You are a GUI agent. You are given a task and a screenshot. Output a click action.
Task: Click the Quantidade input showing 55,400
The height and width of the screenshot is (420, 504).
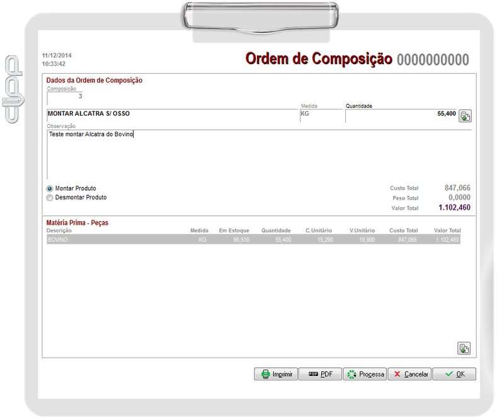click(401, 114)
